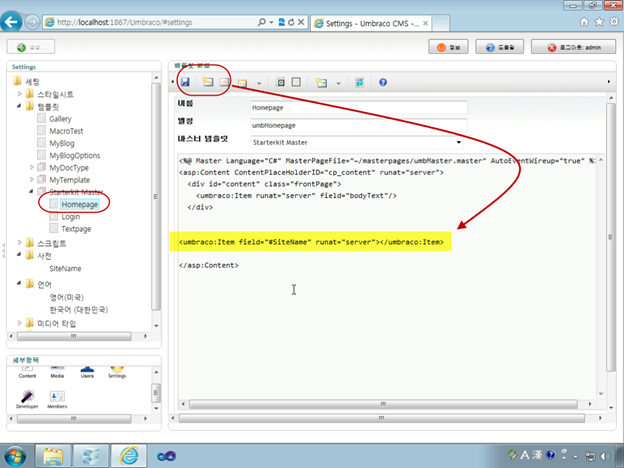Collapse the 사전 (dictionary) folder arrow
This screenshot has height=468, width=624.
tap(19, 255)
